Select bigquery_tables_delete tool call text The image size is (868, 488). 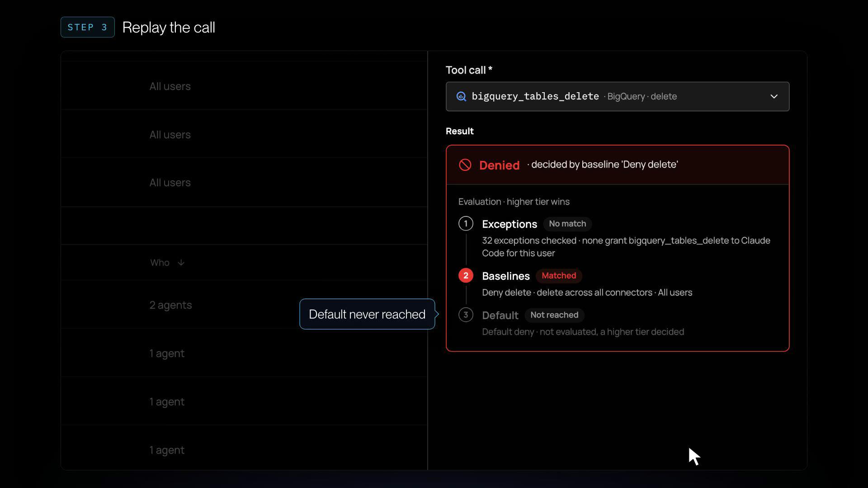[535, 96]
